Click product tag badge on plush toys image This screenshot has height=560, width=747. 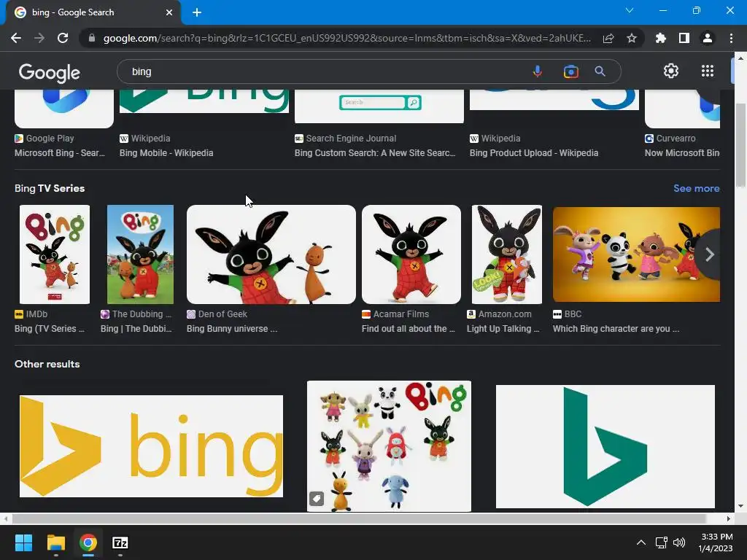(x=317, y=499)
